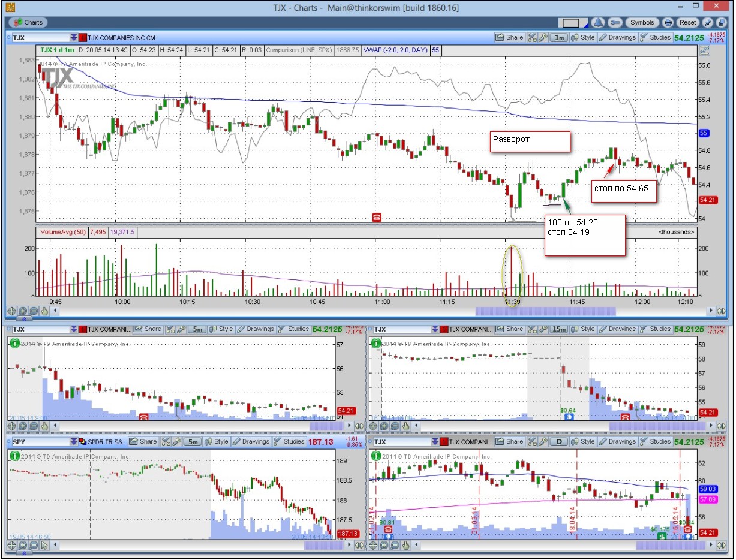Screen dimensions: 736x560
Task: Click the pan crosshair icon under 1m chart
Action: pos(11,311)
